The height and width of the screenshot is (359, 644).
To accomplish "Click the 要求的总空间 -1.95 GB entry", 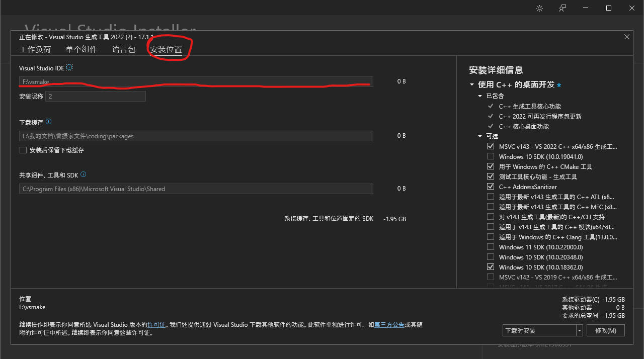I will pyautogui.click(x=593, y=315).
